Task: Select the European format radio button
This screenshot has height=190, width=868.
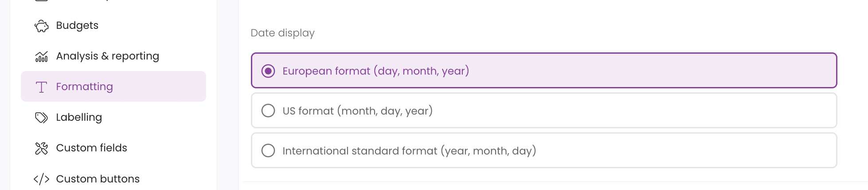Action: pyautogui.click(x=268, y=71)
